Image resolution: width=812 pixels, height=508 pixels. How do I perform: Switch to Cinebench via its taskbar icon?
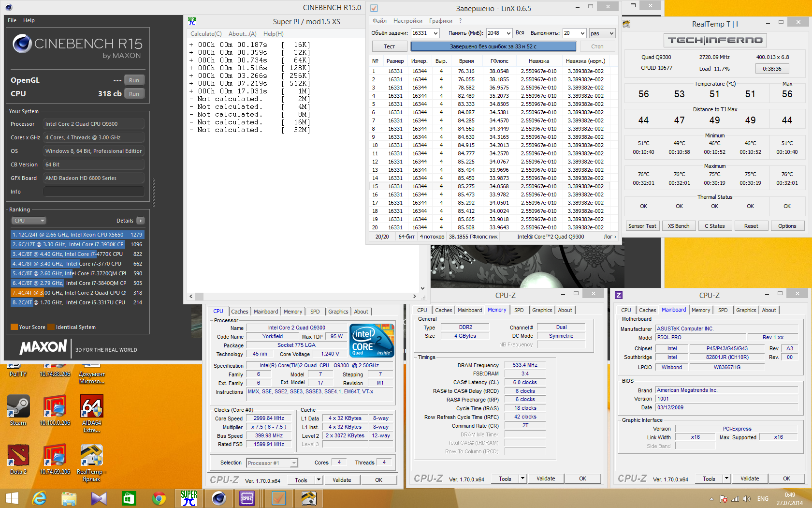(x=218, y=498)
